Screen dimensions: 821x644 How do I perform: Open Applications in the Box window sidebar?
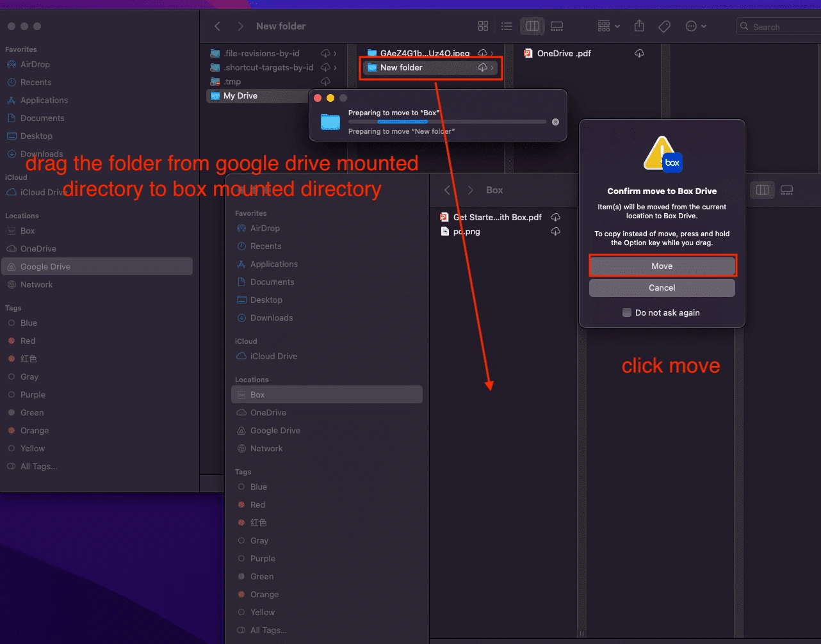pos(273,264)
